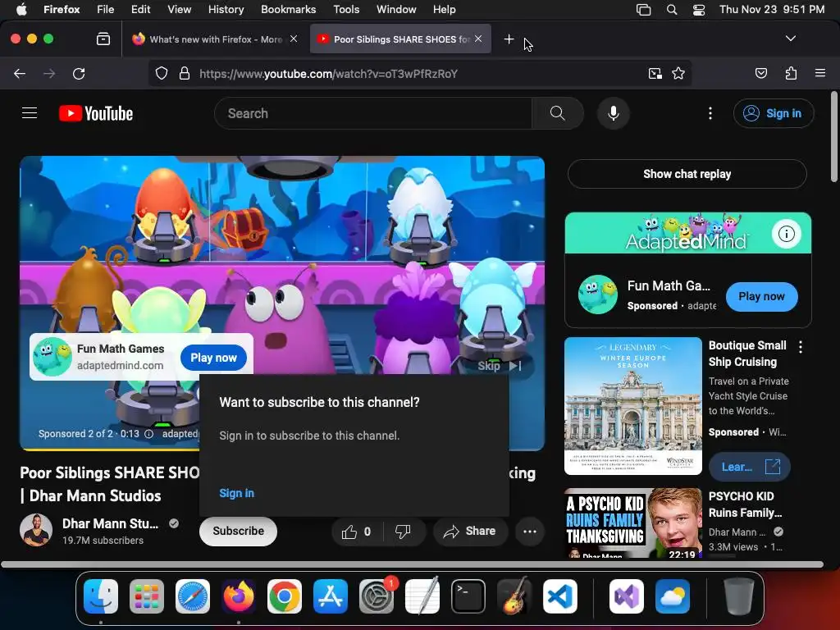
Task: Click the ad info circle on AdaptedMind banner
Action: [x=787, y=234]
